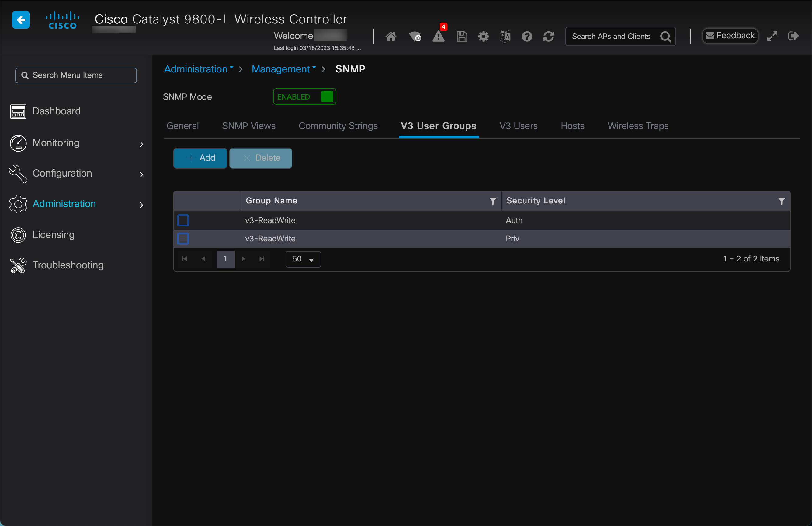
Task: Open the wireless settings icon in the header
Action: pyautogui.click(x=415, y=36)
